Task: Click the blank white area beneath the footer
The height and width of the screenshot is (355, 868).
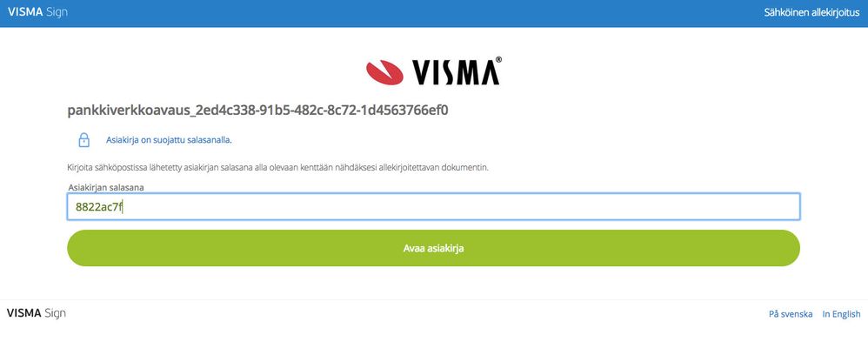Action: pyautogui.click(x=433, y=340)
